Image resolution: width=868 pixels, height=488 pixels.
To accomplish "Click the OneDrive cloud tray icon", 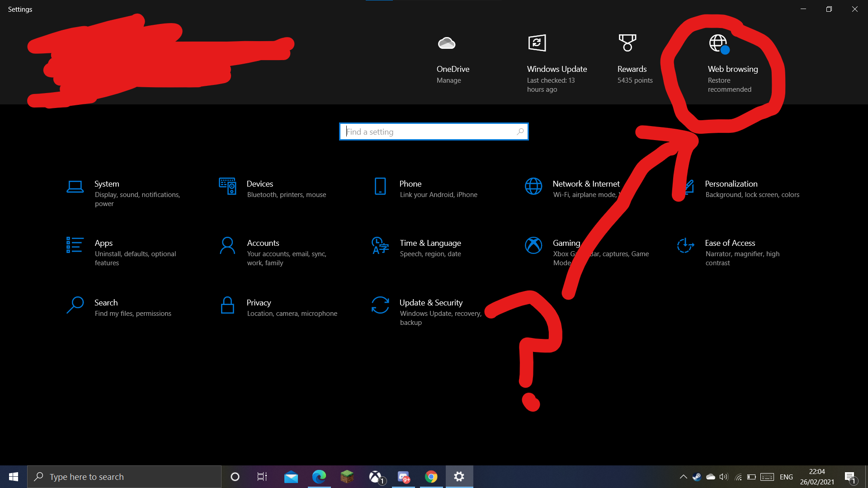I will pos(711,477).
